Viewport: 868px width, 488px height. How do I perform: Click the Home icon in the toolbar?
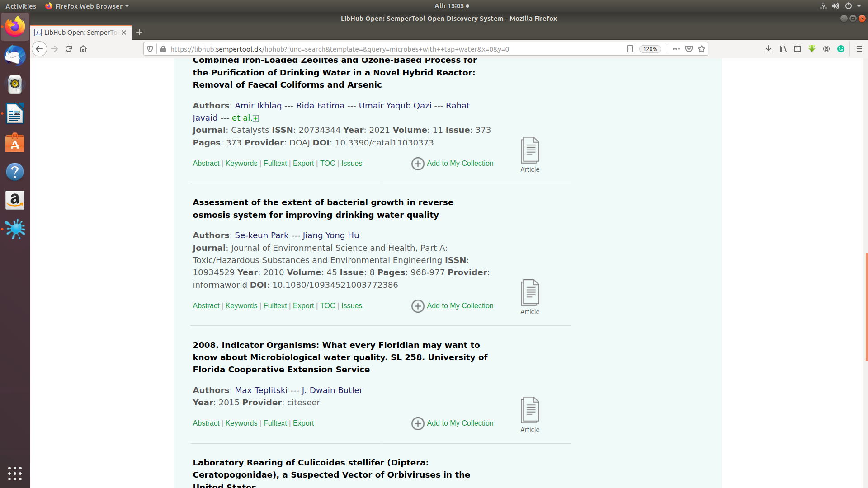tap(83, 49)
